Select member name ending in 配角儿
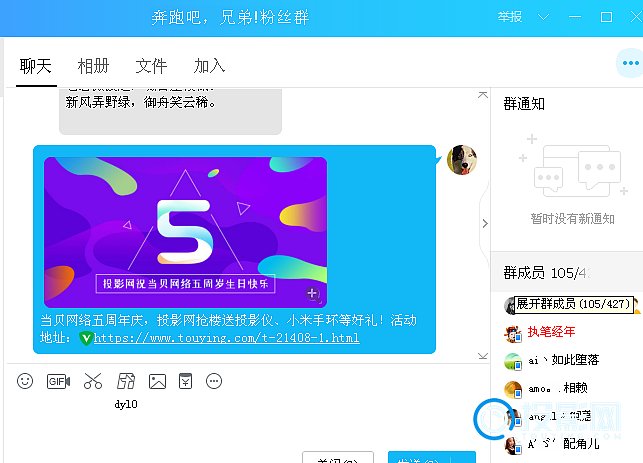Screen dimensions: 643x463 564,444
